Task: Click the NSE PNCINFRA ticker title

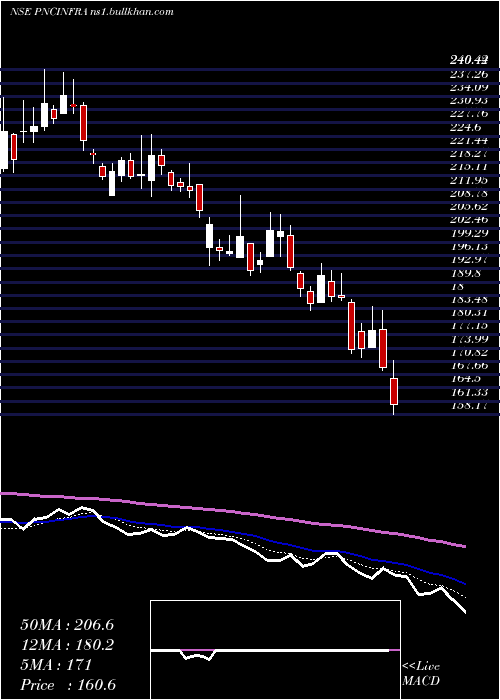Action: click(49, 12)
